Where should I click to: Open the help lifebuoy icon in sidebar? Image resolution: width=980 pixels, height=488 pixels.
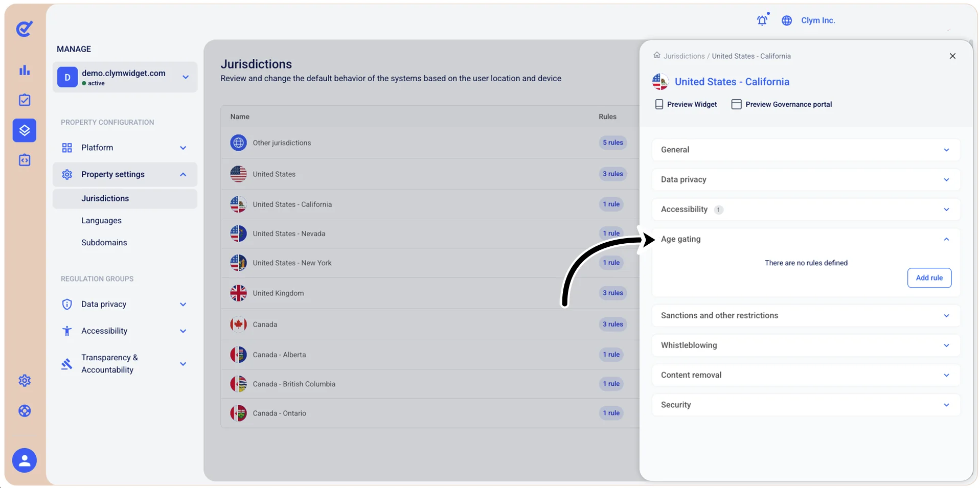25,411
